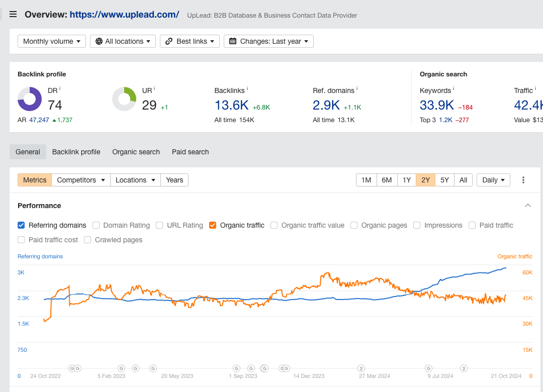
Task: Click the info icon beside Ref. domains
Action: click(357, 89)
